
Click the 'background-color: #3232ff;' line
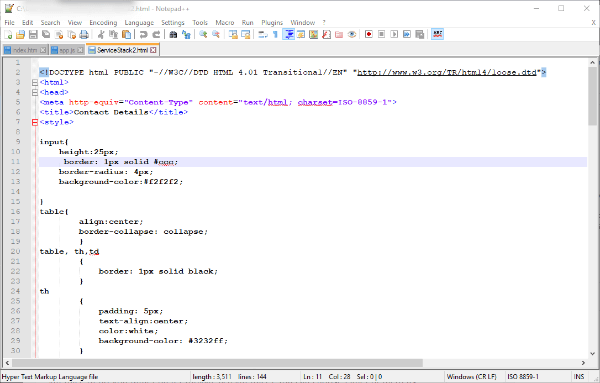pos(163,341)
